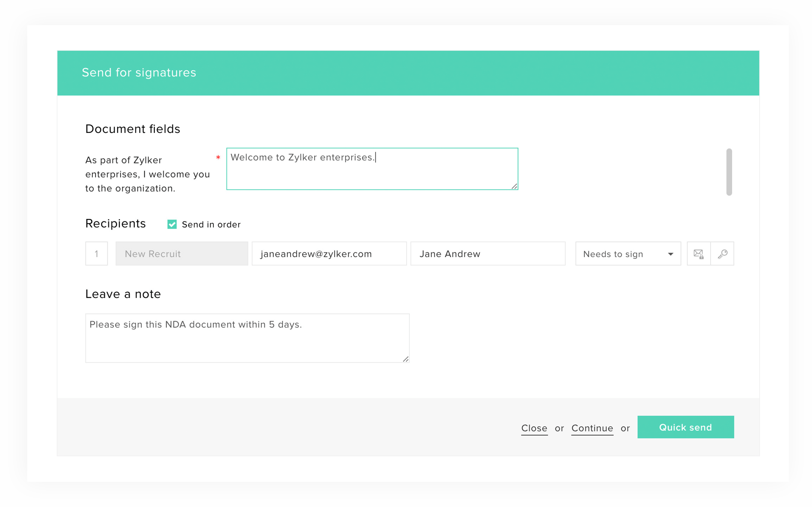812x507 pixels.
Task: Click the document fields scrollbar
Action: click(729, 172)
